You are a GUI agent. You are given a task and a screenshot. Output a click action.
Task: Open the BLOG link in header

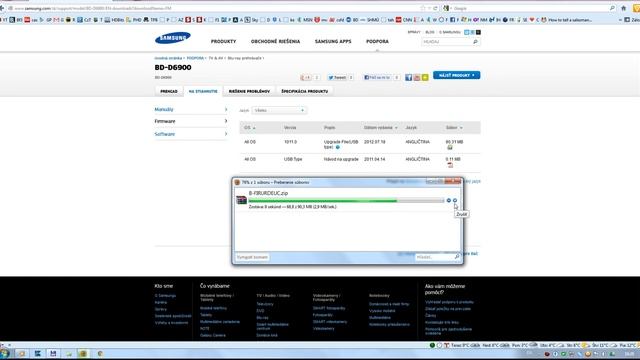click(430, 32)
